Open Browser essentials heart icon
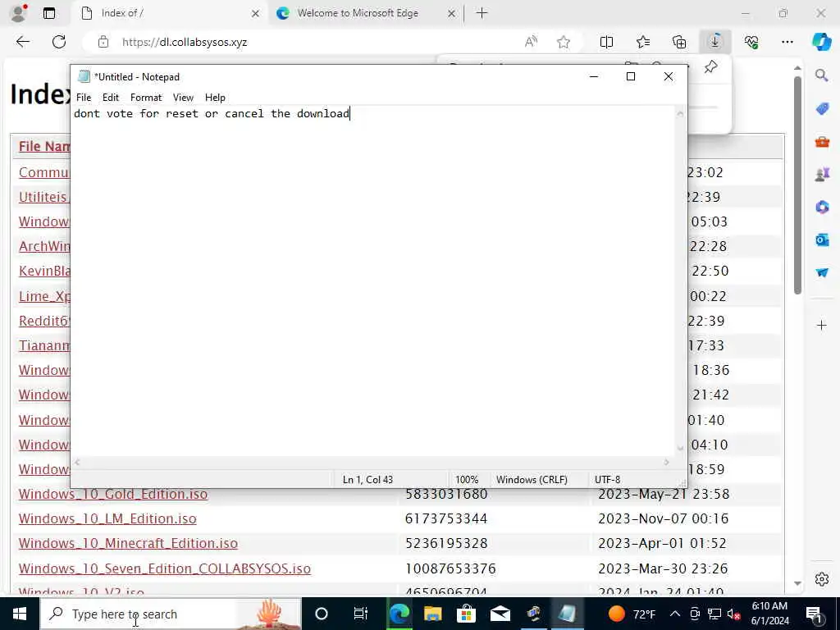Screen dimensions: 840x630 click(x=751, y=42)
